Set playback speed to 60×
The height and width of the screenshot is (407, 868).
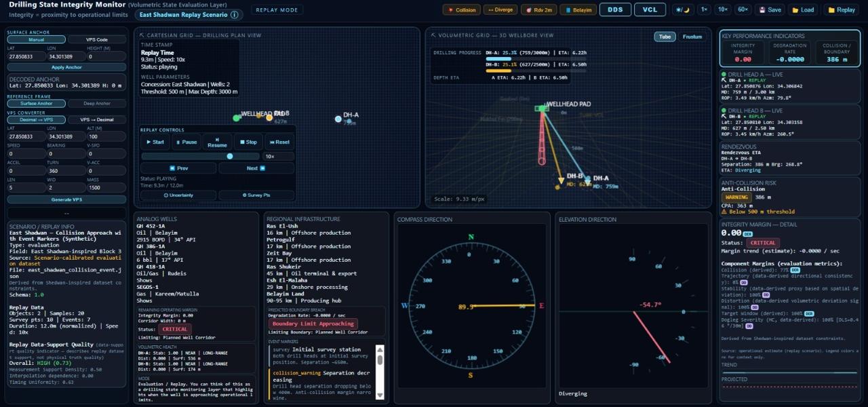(x=743, y=10)
